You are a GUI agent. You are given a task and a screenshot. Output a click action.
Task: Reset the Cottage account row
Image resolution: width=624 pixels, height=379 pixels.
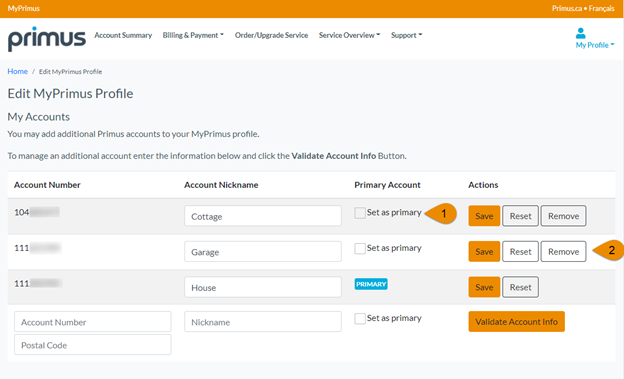click(x=521, y=216)
